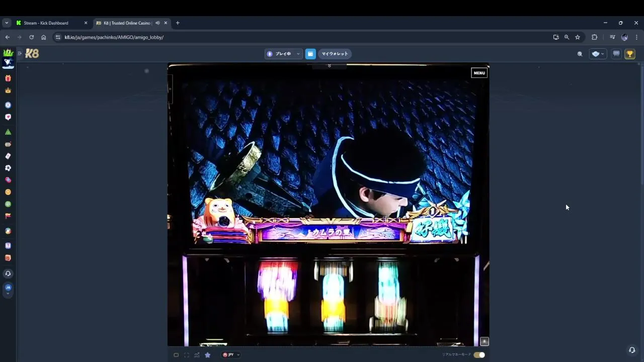
Task: Collapse the game top bar chevron
Action: (329, 66)
